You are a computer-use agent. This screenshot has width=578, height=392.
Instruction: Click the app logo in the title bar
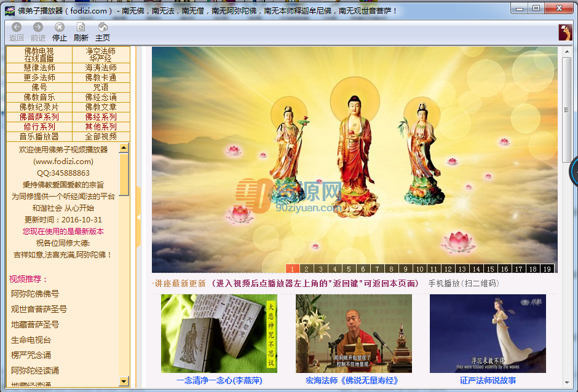(x=10, y=10)
